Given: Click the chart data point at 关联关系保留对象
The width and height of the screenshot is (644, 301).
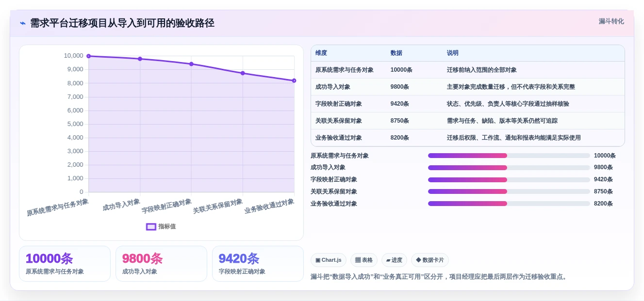Looking at the screenshot, I should click(243, 73).
